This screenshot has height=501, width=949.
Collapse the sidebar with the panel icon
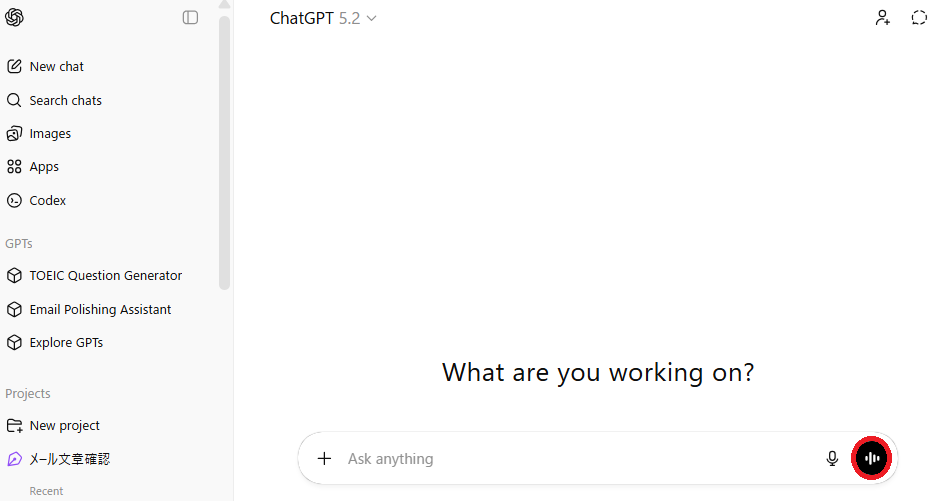click(190, 18)
